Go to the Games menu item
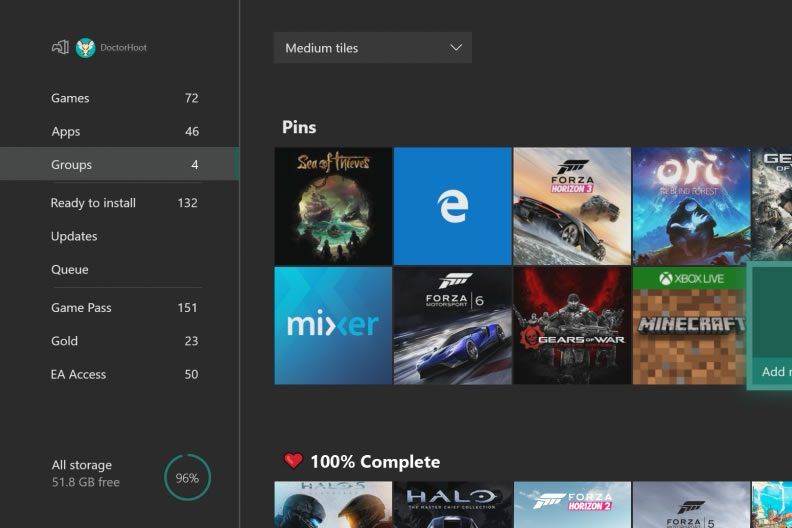 point(120,98)
